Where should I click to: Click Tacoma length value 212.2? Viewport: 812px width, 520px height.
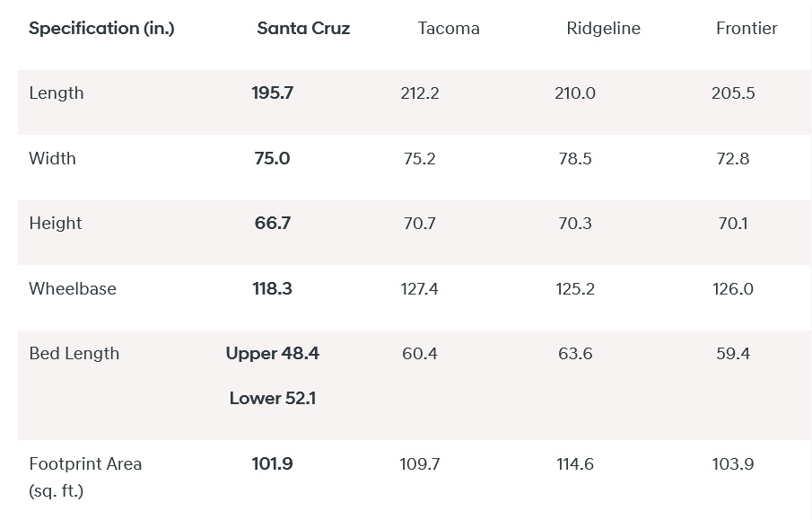point(420,93)
